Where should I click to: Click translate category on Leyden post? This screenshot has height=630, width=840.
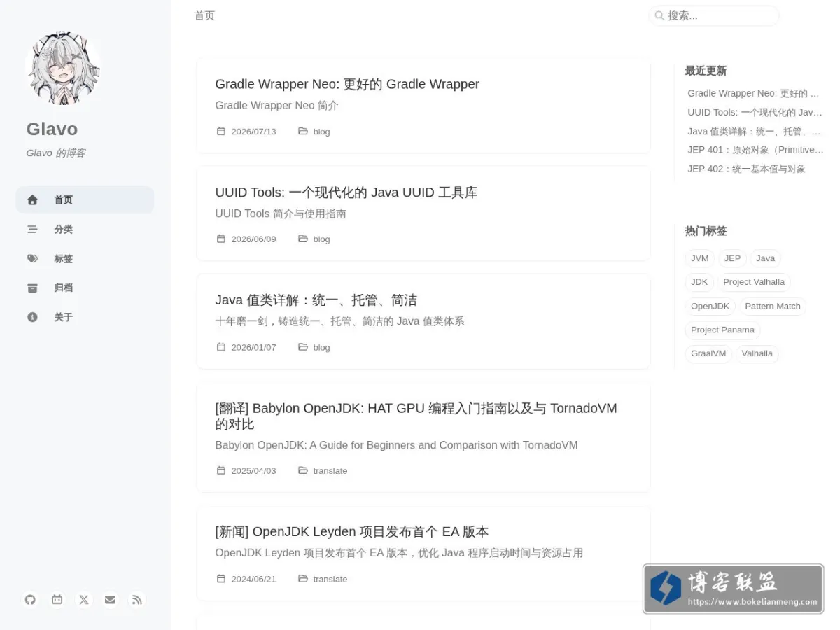330,579
